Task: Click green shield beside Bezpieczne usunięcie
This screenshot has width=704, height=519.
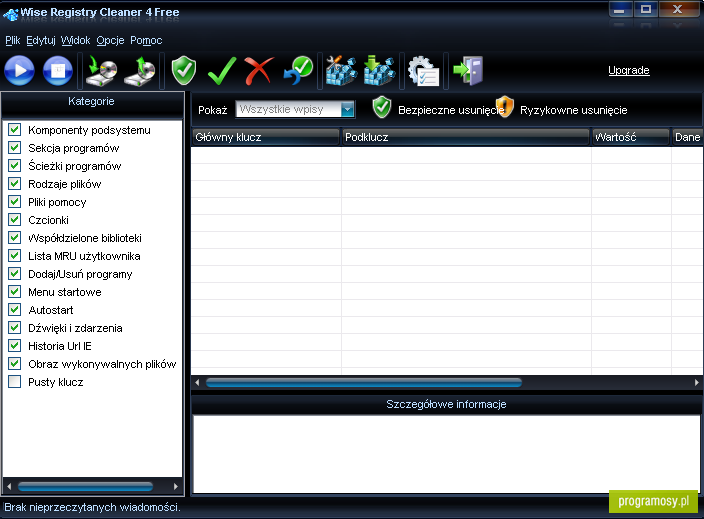Action: click(x=382, y=108)
